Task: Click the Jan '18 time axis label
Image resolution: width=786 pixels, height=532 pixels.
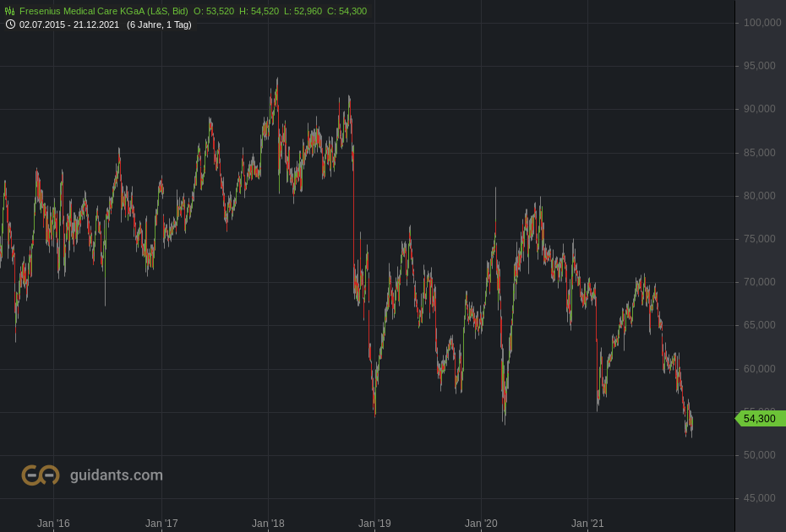Action: tap(268, 524)
